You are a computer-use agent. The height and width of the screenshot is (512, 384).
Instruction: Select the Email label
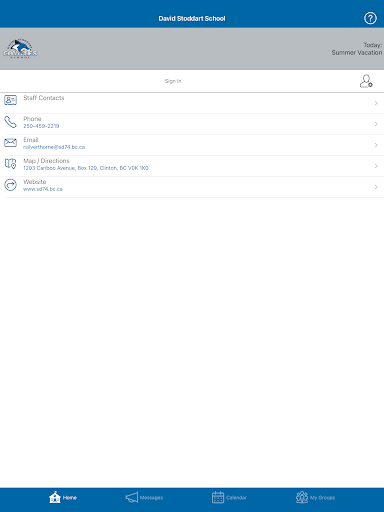31,140
